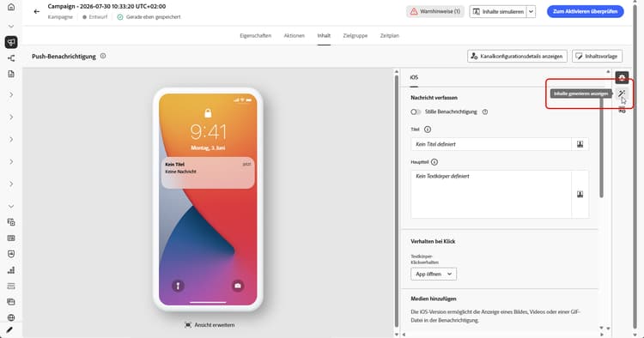This screenshot has width=644, height=338.
Task: Click the pencil icon at the sidebar bottom
Action: 9,329
